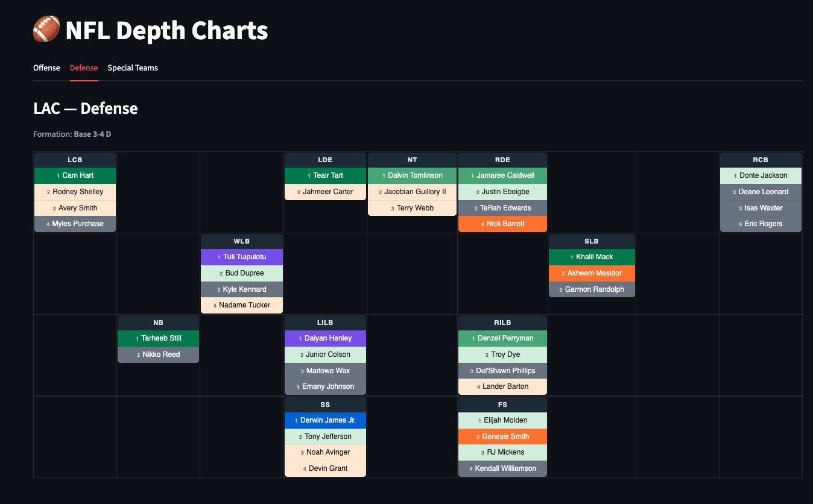Select Derwin James Jr. at SS
This screenshot has height=504, width=813.
coord(325,420)
